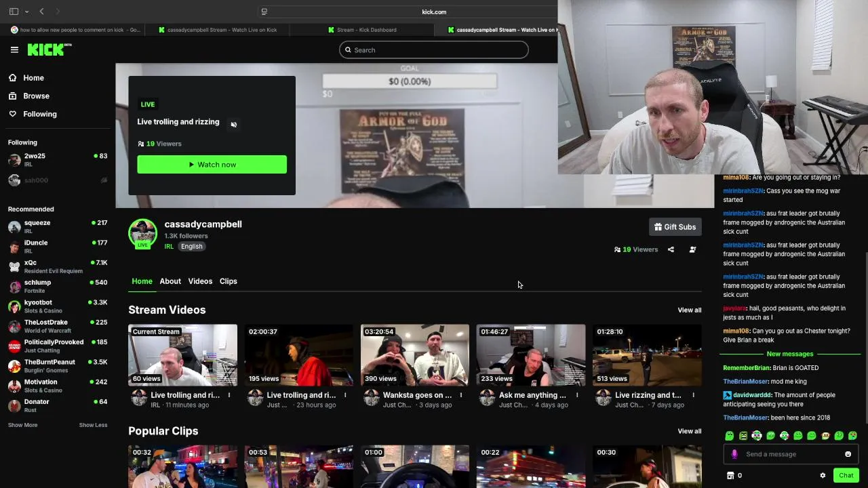Click the purple microphone icon in chat

(x=734, y=454)
